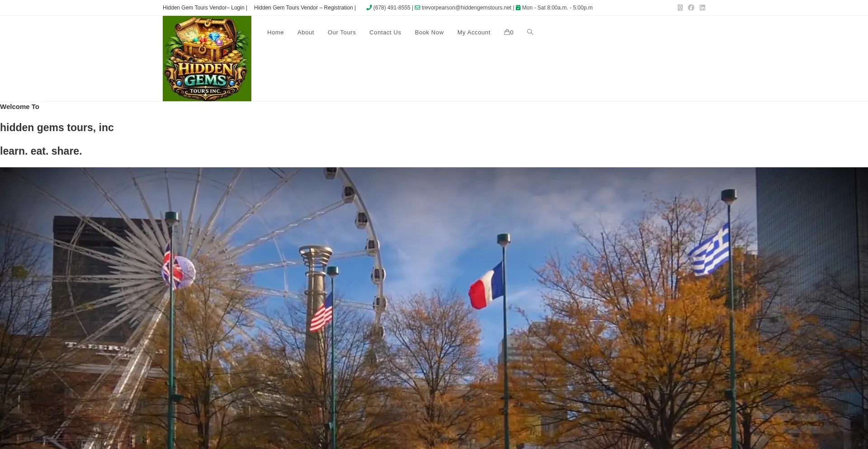868x449 pixels.
Task: Open the Our Tours menu item
Action: click(342, 33)
